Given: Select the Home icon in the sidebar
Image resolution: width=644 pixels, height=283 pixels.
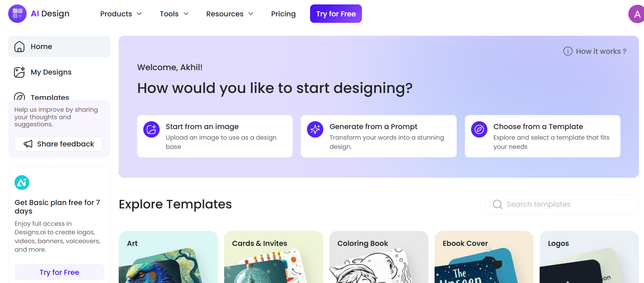Looking at the screenshot, I should click(19, 46).
